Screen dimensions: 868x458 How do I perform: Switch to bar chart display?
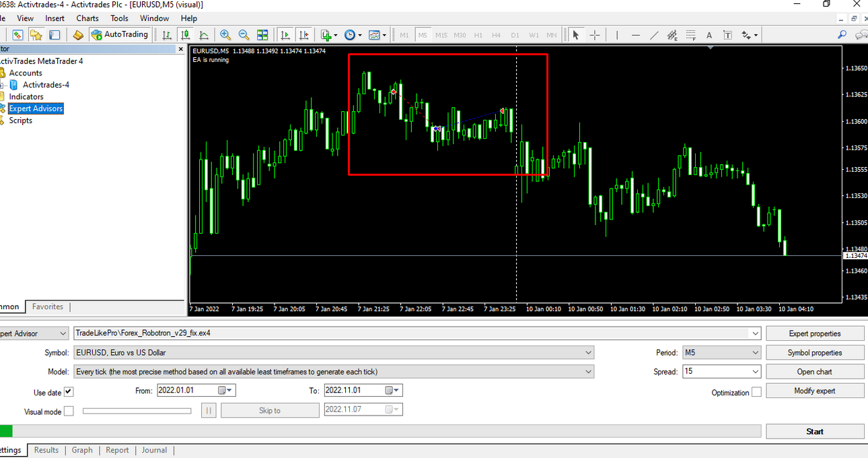pyautogui.click(x=167, y=35)
